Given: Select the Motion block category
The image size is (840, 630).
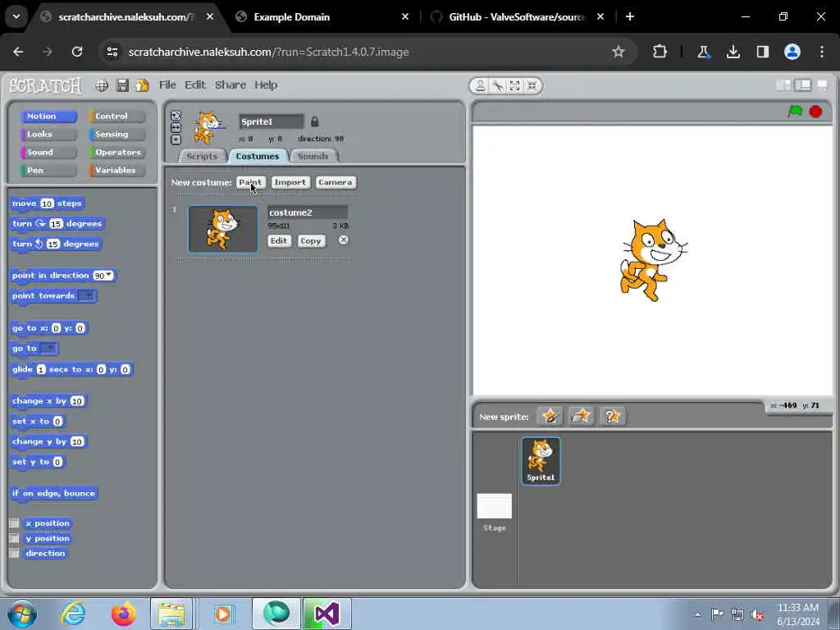Looking at the screenshot, I should pyautogui.click(x=48, y=116).
